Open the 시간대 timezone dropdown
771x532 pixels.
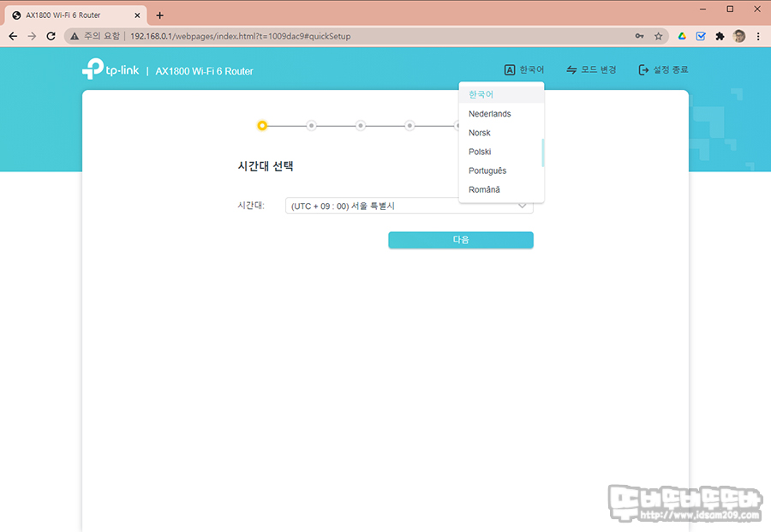(409, 206)
